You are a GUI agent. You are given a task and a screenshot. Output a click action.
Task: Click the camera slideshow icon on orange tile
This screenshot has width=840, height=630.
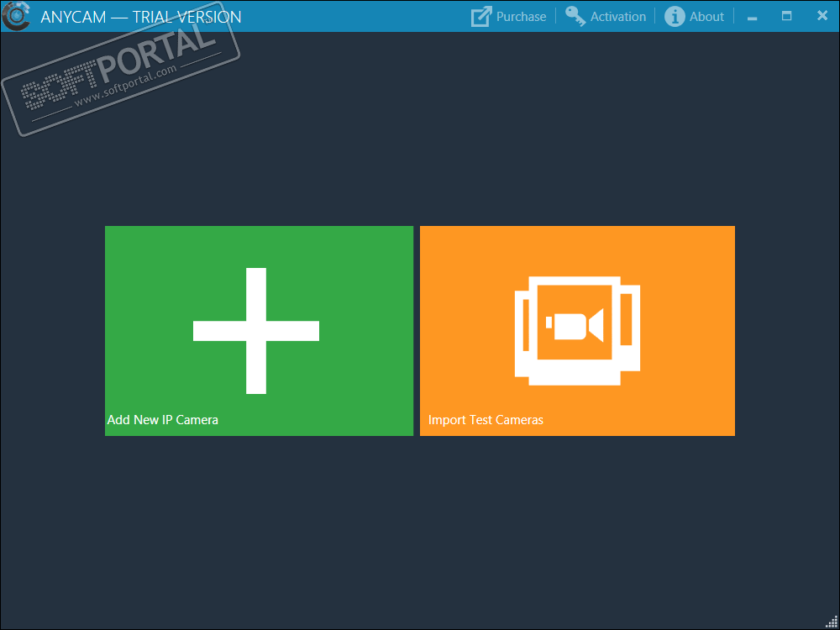click(578, 330)
